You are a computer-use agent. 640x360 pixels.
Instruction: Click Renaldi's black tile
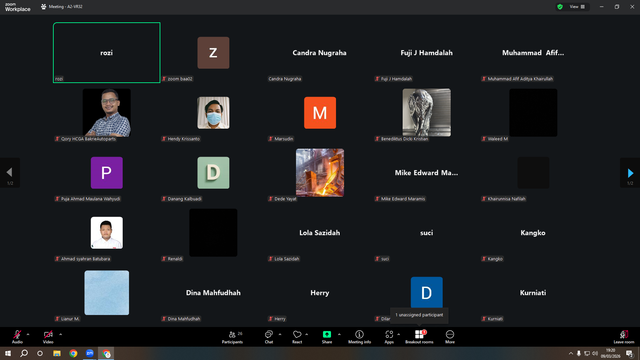pos(213,233)
